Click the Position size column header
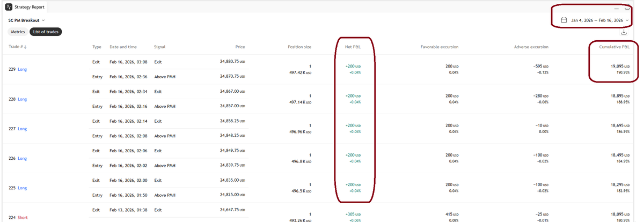 299,47
